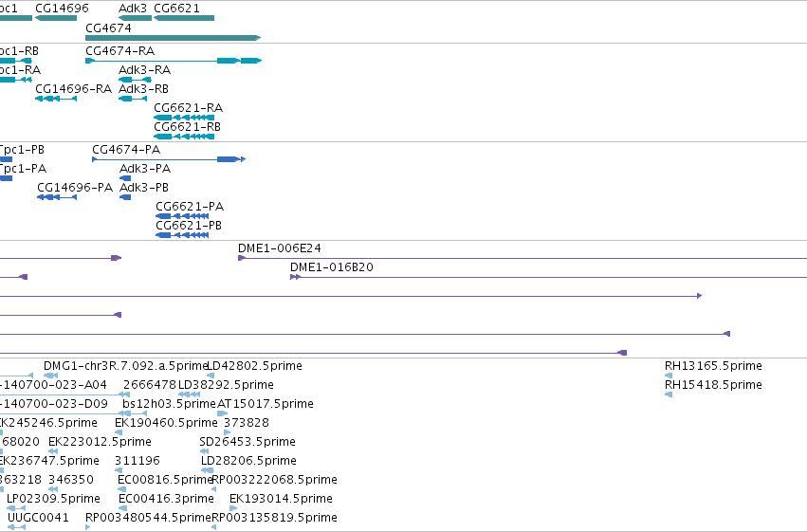Select the EK193014.5prime EST label
Viewport: 807px width, 532px height.
[x=281, y=500]
